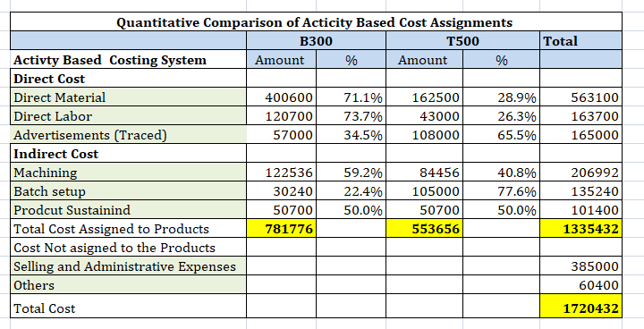Select Direct Material total 563100
This screenshot has height=329, width=644.
point(580,97)
